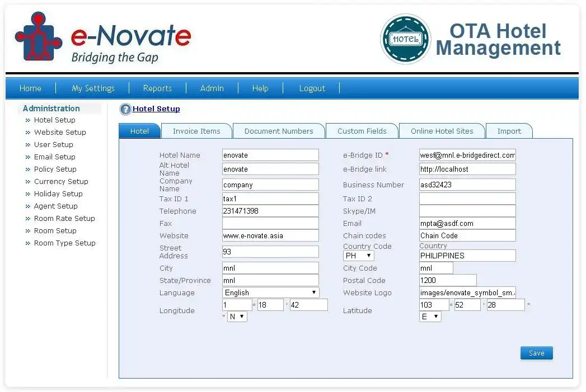The height and width of the screenshot is (392, 586).
Task: Focus the Alt Hotel Name field
Action: click(270, 169)
